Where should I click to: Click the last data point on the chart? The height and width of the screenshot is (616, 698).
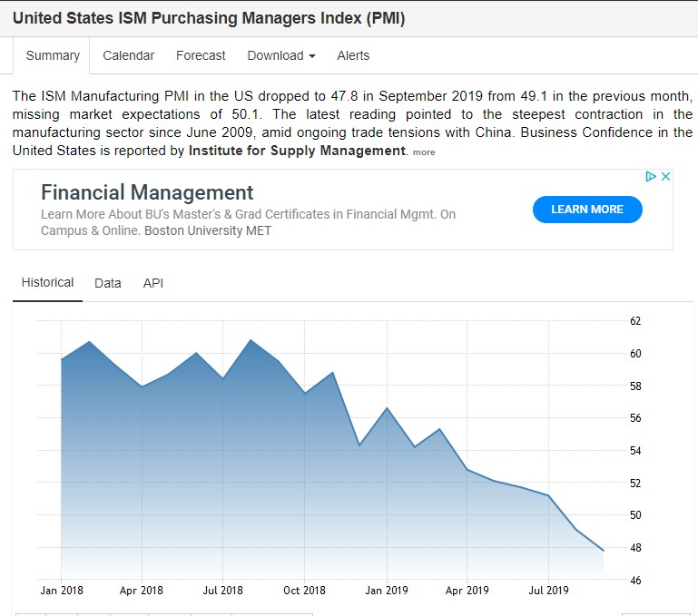pyautogui.click(x=603, y=550)
